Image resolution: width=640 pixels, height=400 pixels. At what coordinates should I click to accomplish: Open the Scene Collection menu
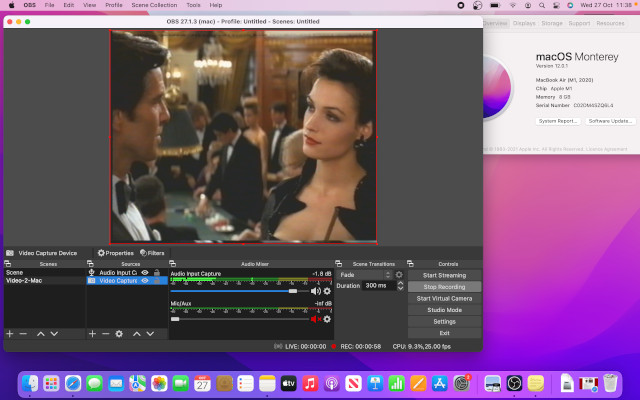(x=154, y=5)
